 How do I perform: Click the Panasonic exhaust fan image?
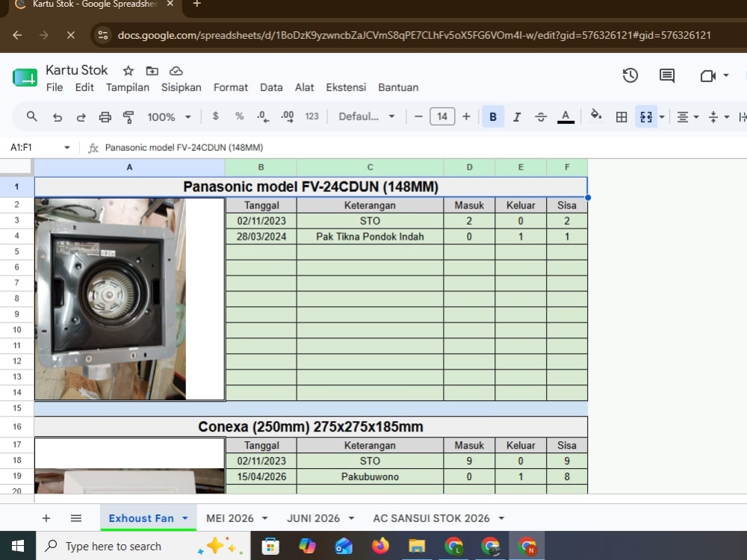pyautogui.click(x=110, y=299)
